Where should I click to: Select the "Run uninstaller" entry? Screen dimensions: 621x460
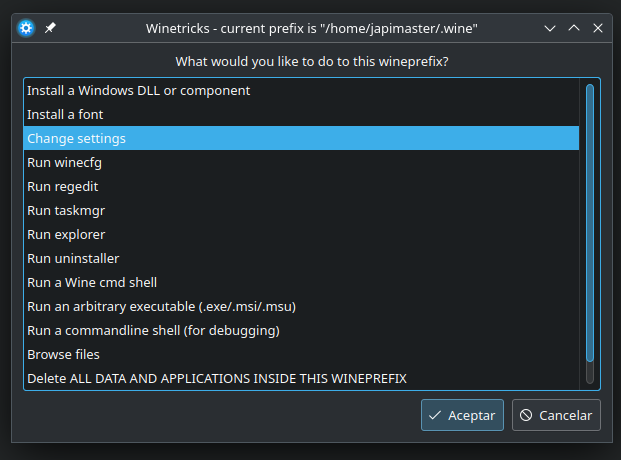[x=73, y=258]
